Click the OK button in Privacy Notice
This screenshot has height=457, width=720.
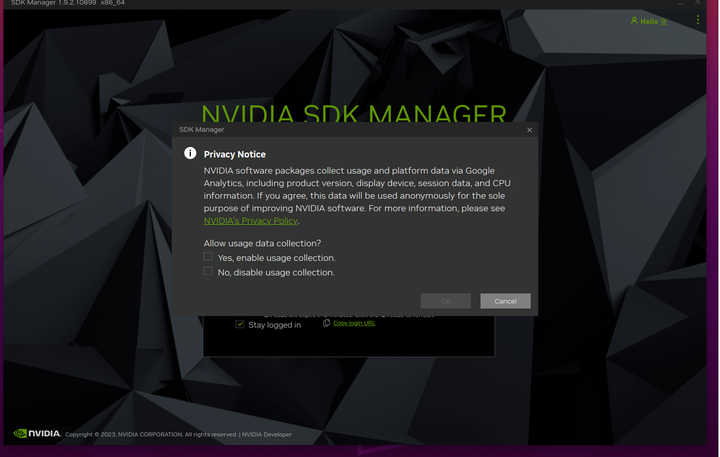click(x=445, y=301)
